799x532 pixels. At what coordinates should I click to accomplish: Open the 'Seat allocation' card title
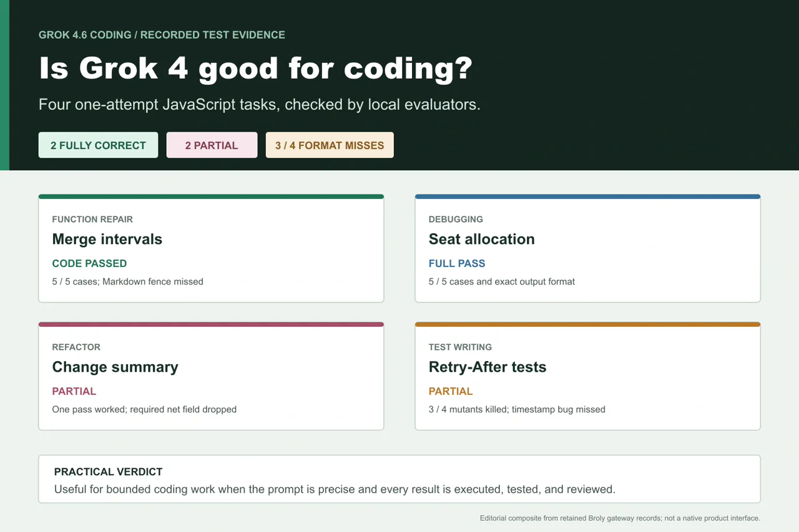click(482, 239)
